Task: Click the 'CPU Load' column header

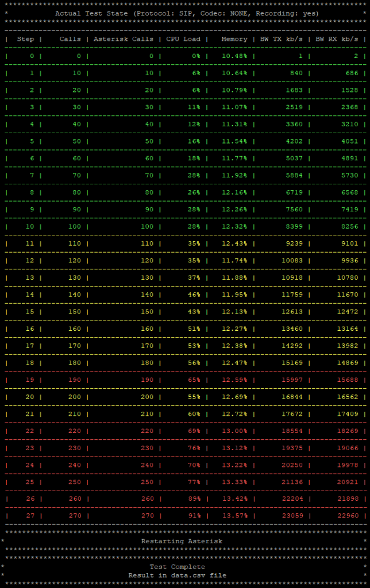Action: tap(183, 39)
